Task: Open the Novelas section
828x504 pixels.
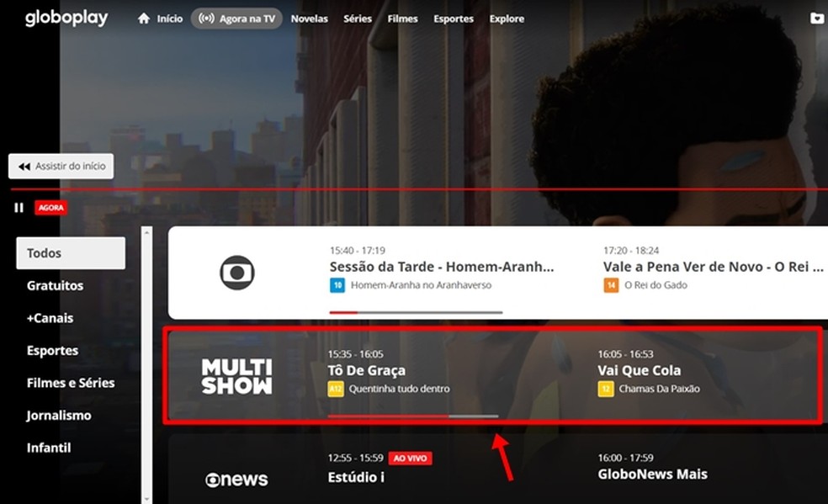Action: coord(309,18)
